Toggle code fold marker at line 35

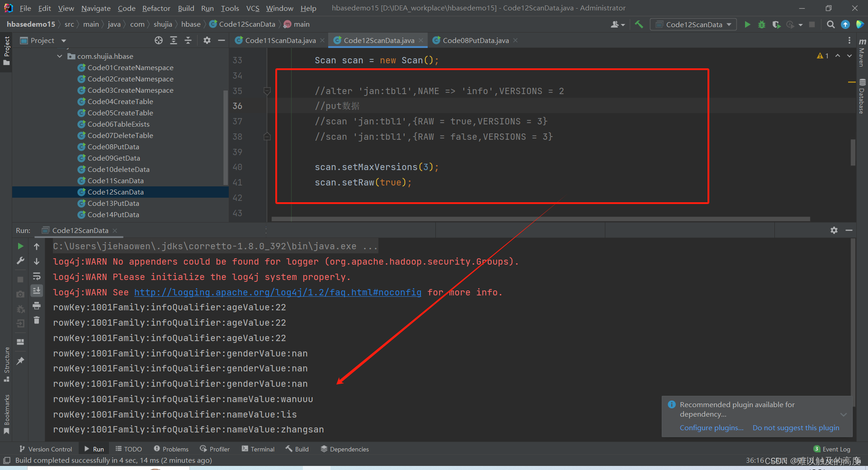tap(267, 91)
